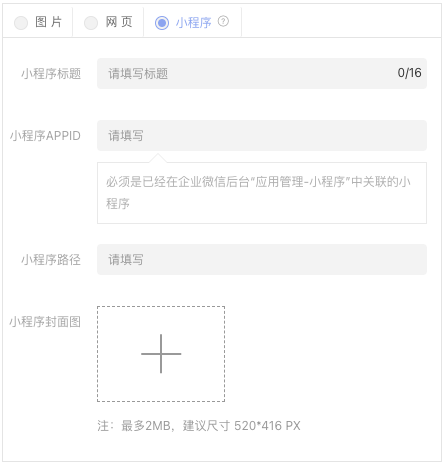Switch to the 图片 tab label
Viewport: 445px width, 465px height.
[x=49, y=22]
